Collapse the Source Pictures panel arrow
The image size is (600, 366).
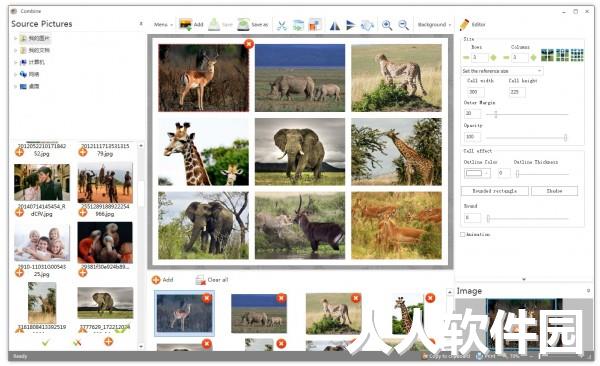141,24
